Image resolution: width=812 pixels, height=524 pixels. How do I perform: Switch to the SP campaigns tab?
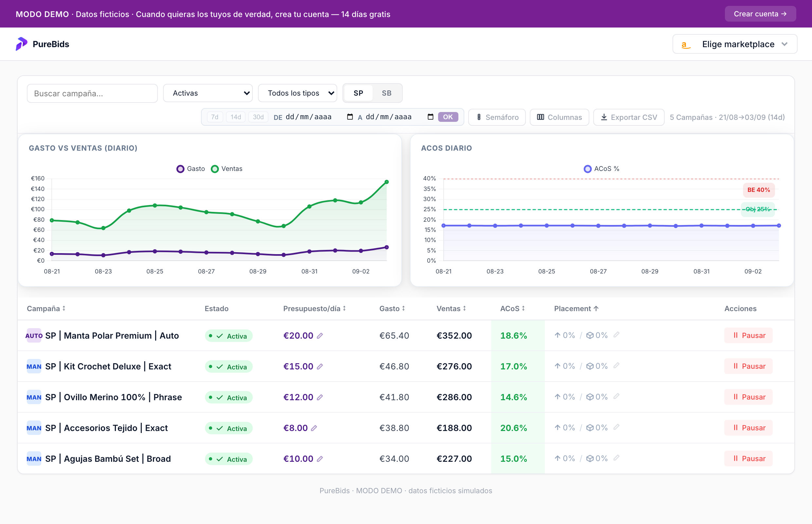[358, 93]
